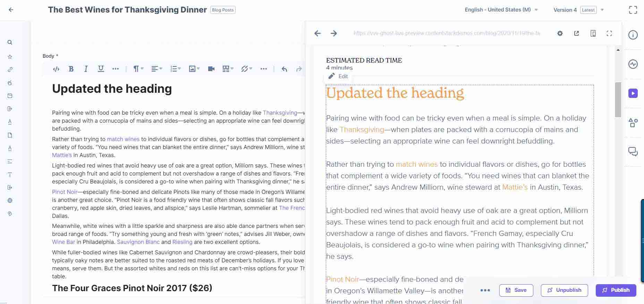Open insert table dropdown

pos(228,69)
